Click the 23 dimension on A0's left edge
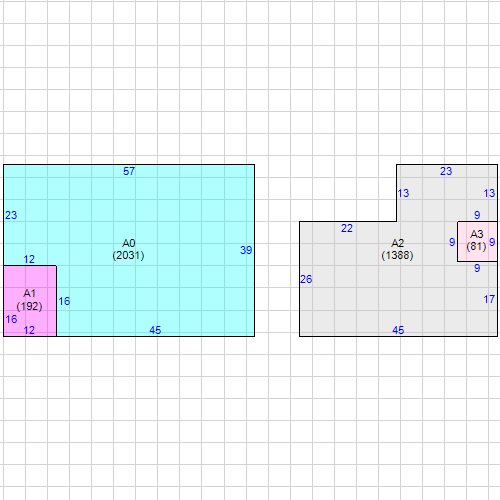The width and height of the screenshot is (500, 500). (x=11, y=215)
